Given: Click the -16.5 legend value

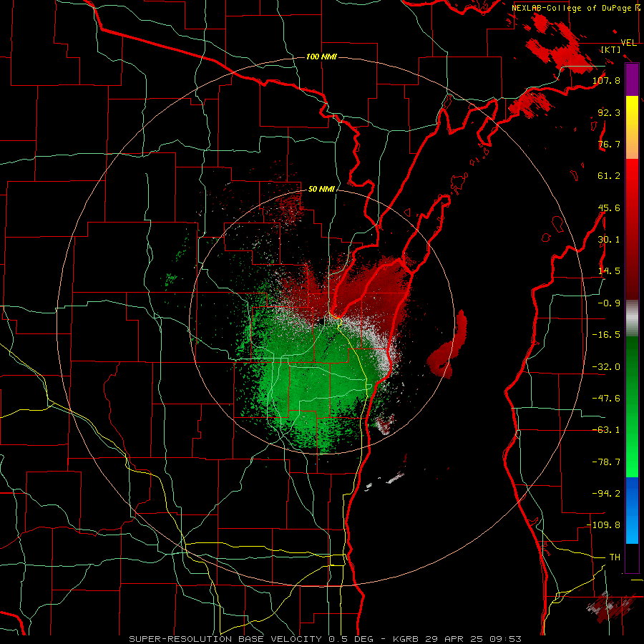Looking at the screenshot, I should click(x=606, y=335).
